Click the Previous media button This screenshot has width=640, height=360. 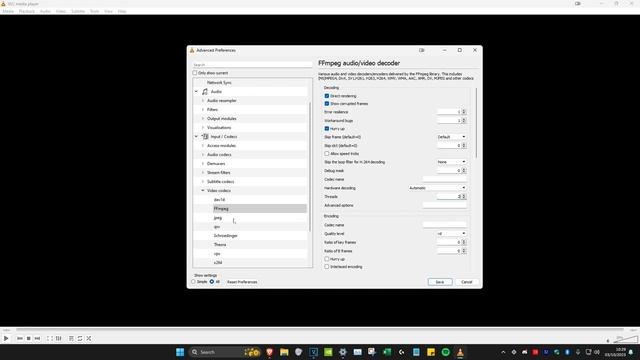(20, 338)
